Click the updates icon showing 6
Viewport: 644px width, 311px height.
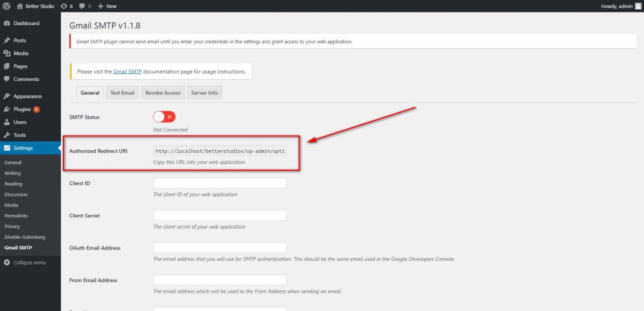[64, 6]
